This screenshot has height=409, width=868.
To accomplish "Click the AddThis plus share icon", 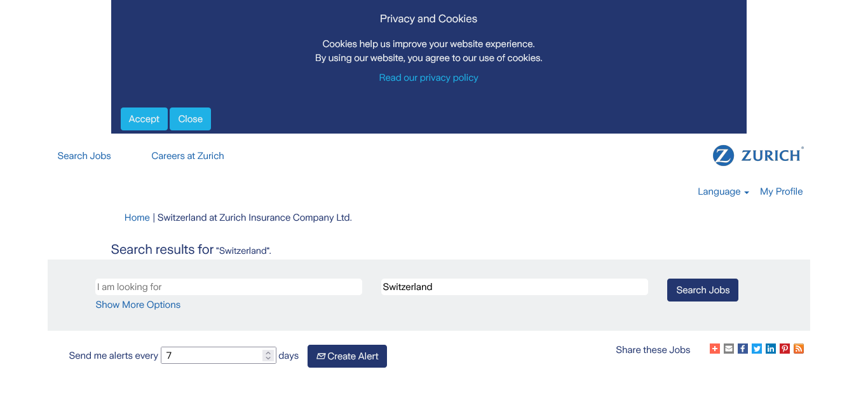I will point(715,349).
